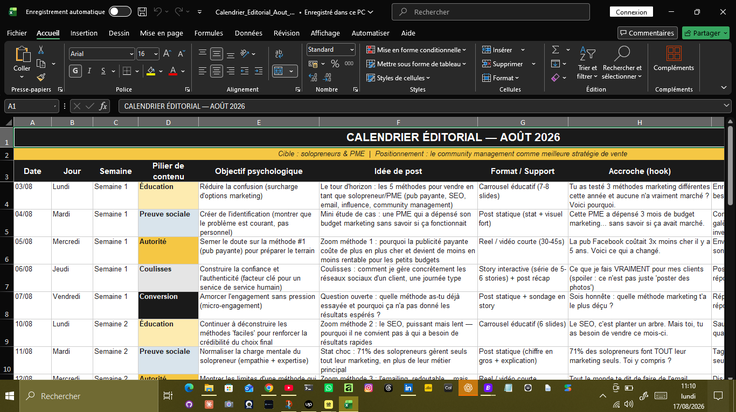Toggle Enregistrement automatique switch

click(120, 12)
